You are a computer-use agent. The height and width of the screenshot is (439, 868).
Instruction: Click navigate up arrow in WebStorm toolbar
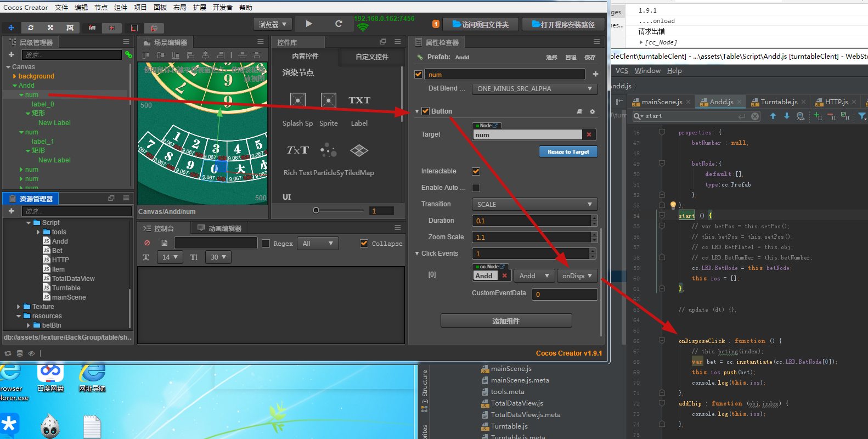pos(773,116)
